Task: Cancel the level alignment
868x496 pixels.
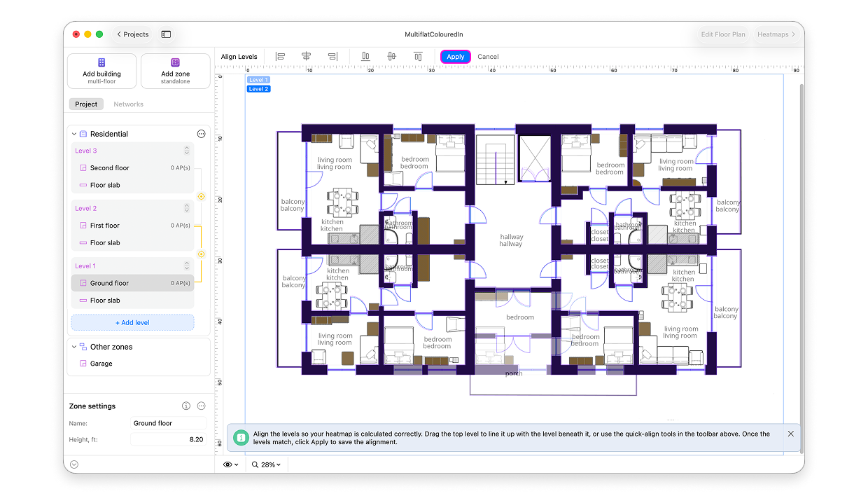Action: click(488, 57)
